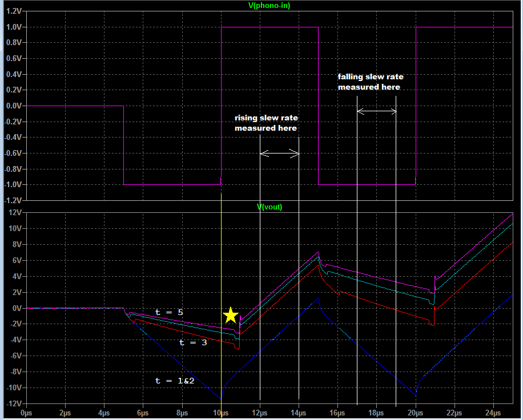The height and width of the screenshot is (420, 523).
Task: Click the -1.0V vertical axis label
Action: tap(13, 185)
